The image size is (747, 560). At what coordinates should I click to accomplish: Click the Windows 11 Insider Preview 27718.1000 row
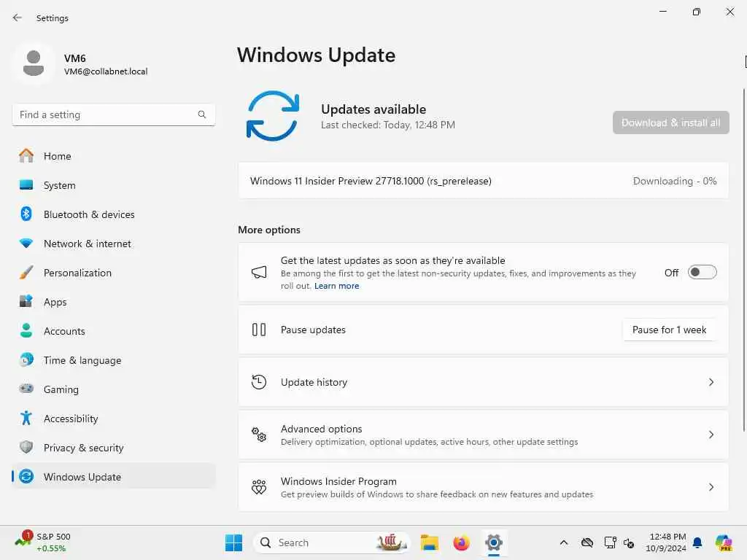click(483, 181)
